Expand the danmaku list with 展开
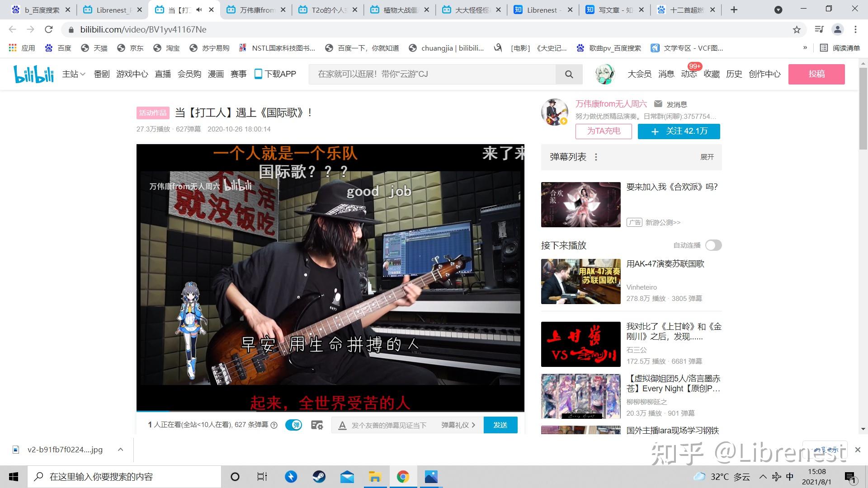Image resolution: width=868 pixels, height=488 pixels. pyautogui.click(x=707, y=157)
